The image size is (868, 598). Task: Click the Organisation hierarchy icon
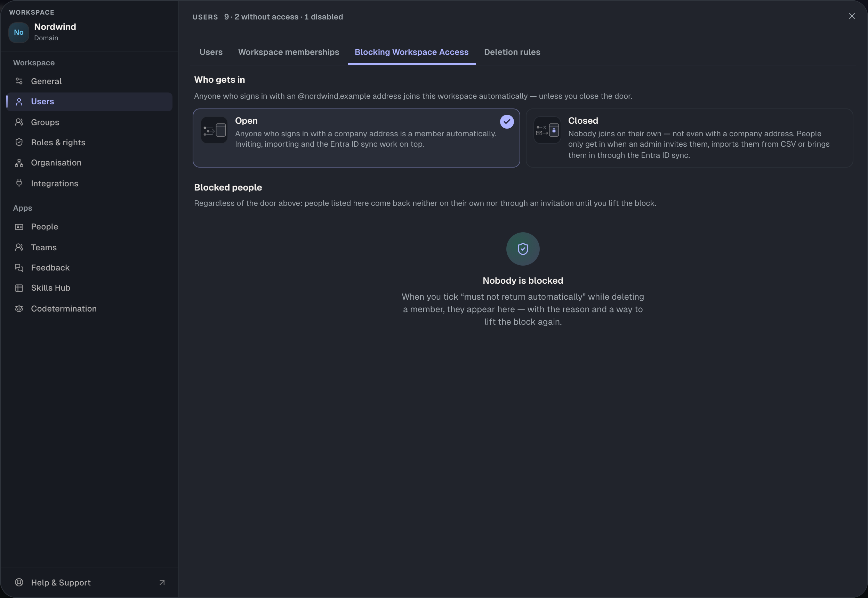click(x=19, y=163)
